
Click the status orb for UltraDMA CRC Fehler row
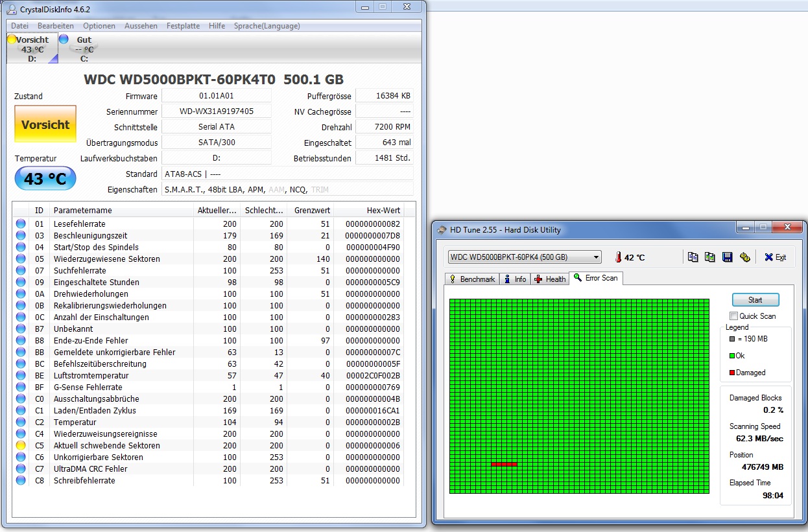pos(21,468)
